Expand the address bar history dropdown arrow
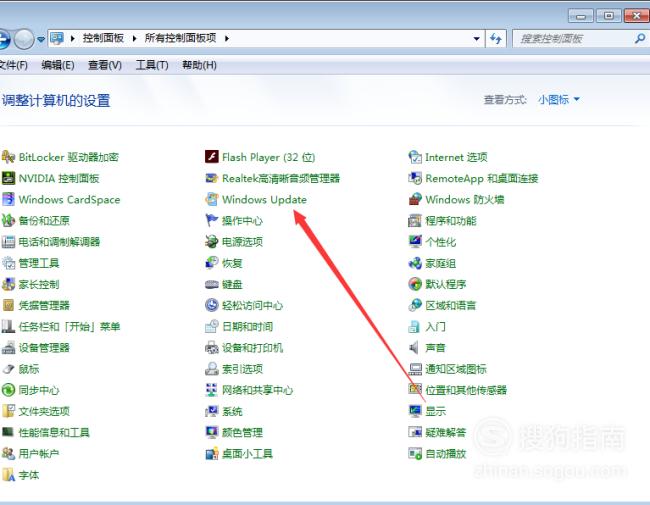Screen dimensions: 650x505 click(x=477, y=39)
